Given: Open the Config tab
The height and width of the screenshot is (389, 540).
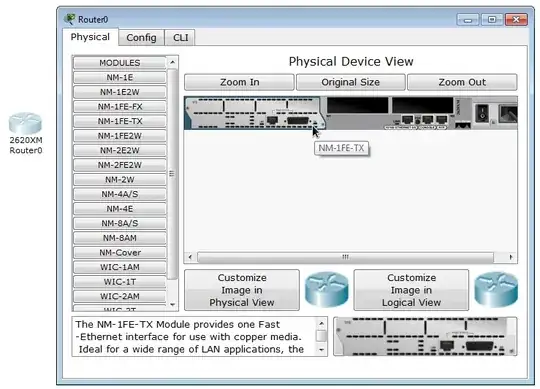Looking at the screenshot, I should point(141,38).
